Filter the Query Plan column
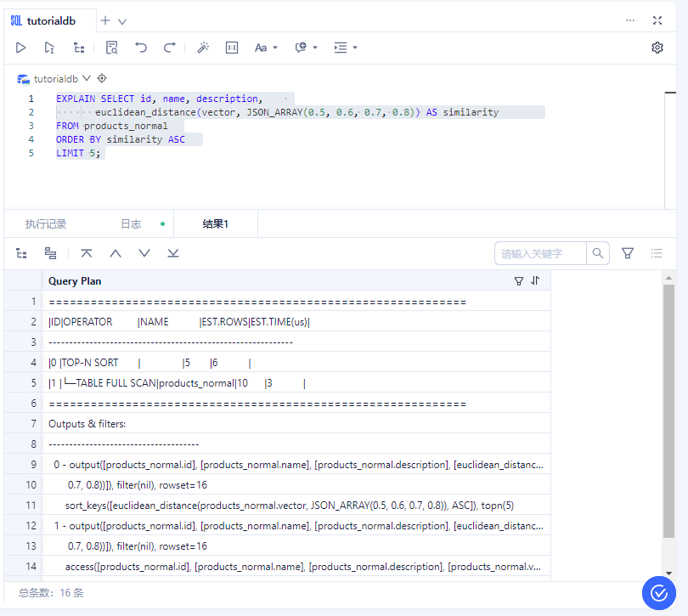 click(x=519, y=281)
